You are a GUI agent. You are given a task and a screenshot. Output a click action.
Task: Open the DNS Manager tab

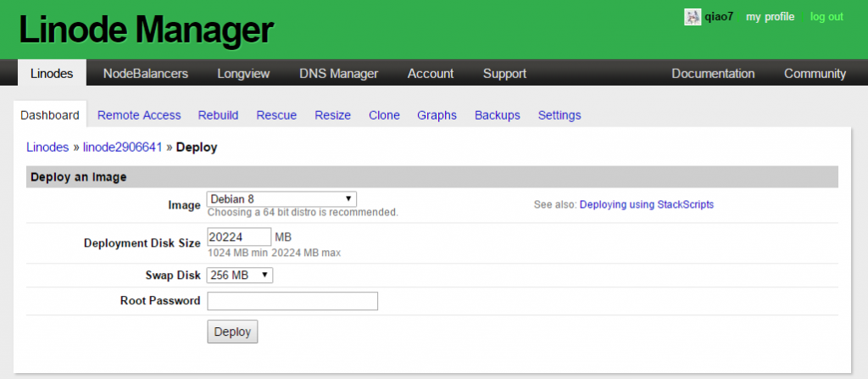coord(339,73)
